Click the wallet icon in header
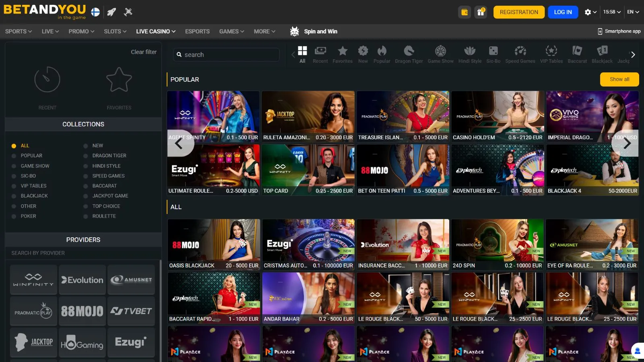This screenshot has height=362, width=644. [x=464, y=12]
